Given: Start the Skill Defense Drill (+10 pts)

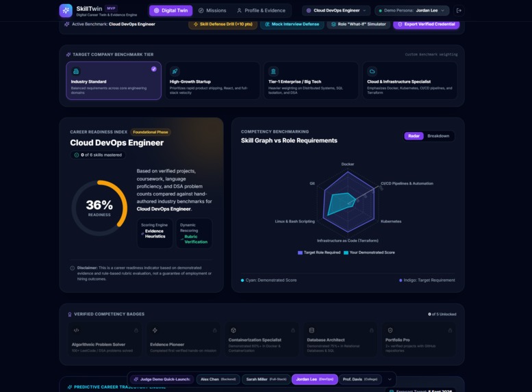Looking at the screenshot, I should pyautogui.click(x=223, y=24).
